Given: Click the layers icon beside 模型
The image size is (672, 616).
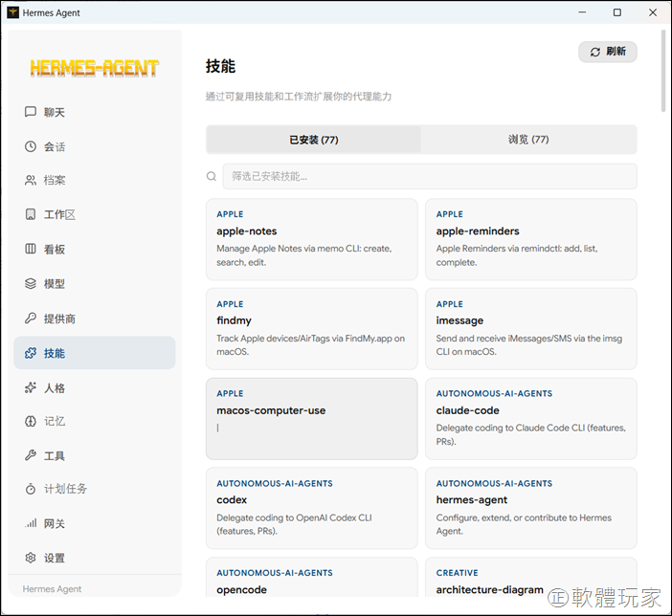Looking at the screenshot, I should click(31, 283).
